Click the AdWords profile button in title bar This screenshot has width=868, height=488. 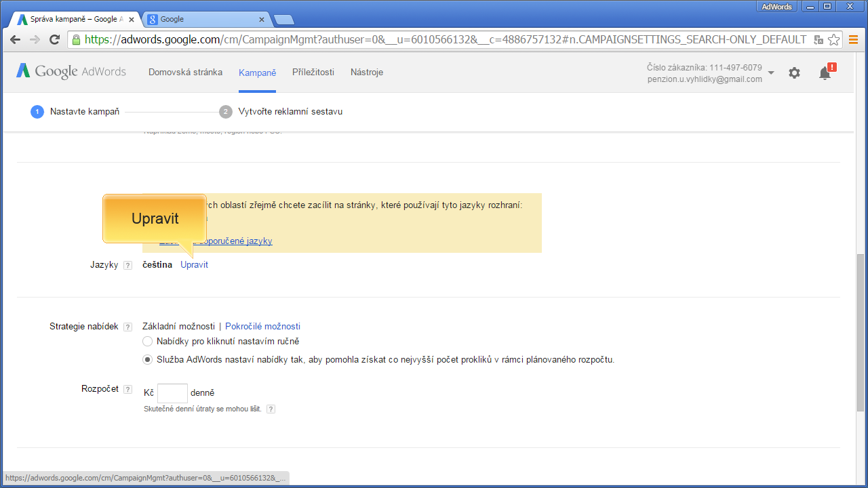(777, 6)
